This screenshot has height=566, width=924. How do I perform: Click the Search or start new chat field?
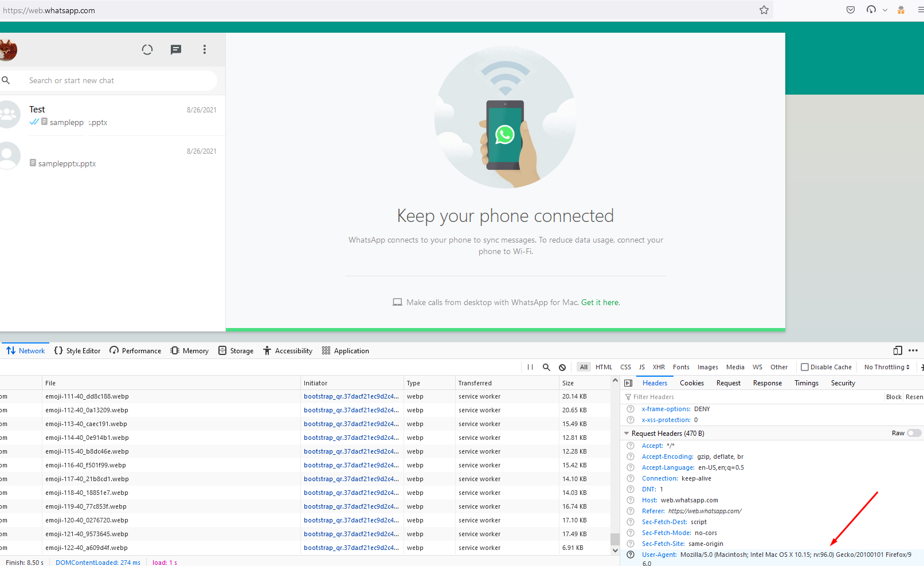click(x=115, y=80)
